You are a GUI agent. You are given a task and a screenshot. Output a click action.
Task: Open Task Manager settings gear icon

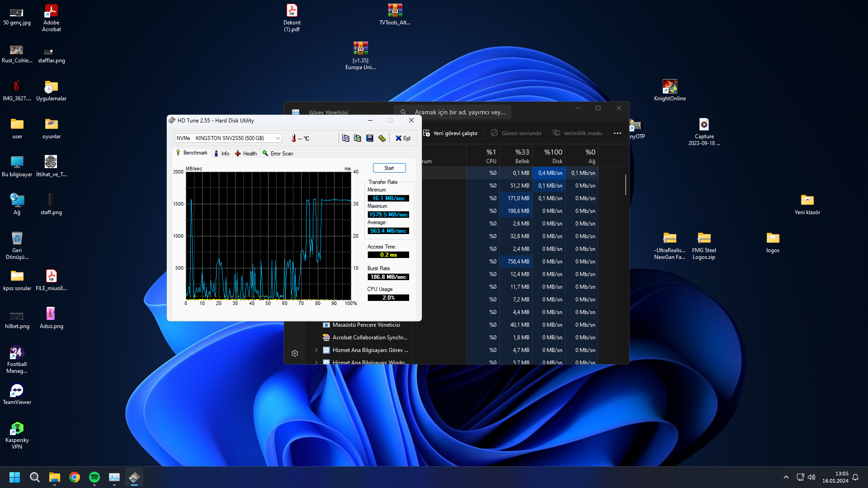(295, 353)
